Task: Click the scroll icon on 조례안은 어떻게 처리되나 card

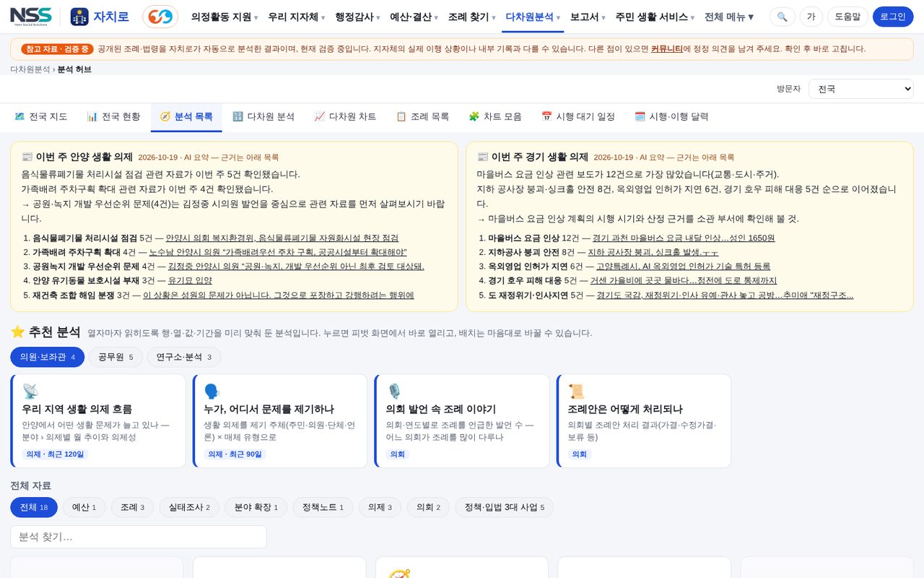Action: 576,392
